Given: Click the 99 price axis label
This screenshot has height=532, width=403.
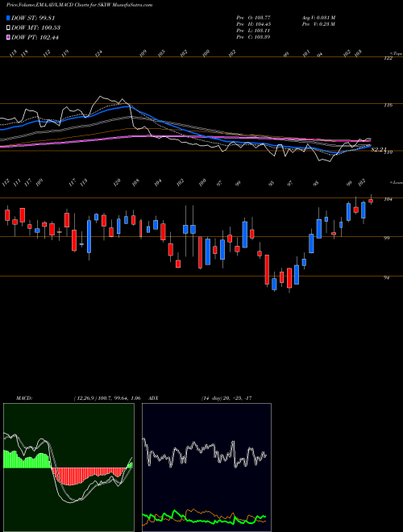Looking at the screenshot, I should coord(386,239).
